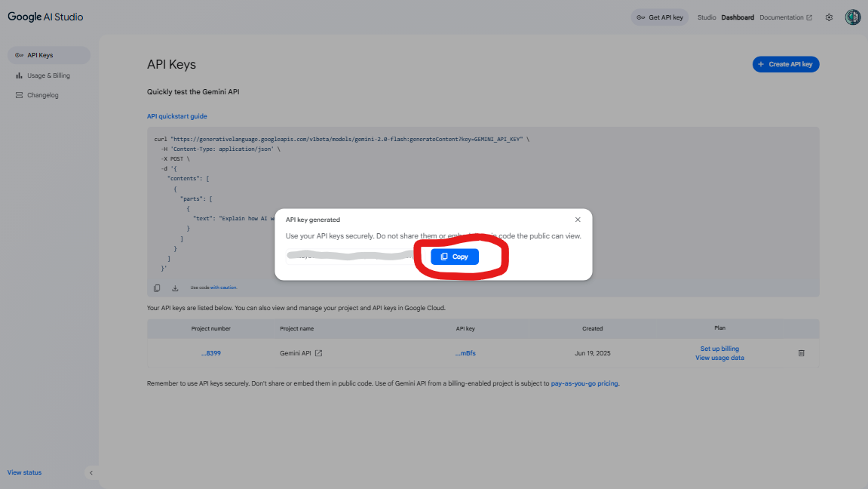Download the curl code snippet icon
Screen dimensions: 868x489
tap(175, 288)
